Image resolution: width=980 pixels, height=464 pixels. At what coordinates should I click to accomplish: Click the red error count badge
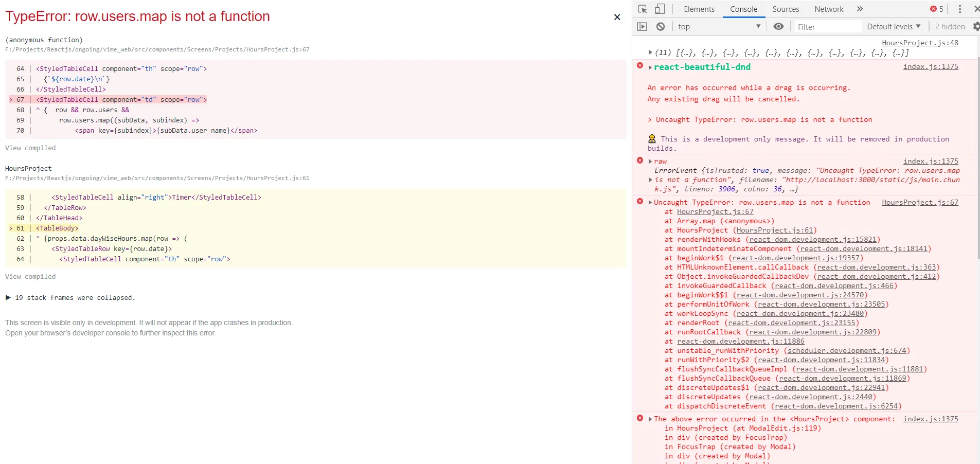(x=937, y=9)
